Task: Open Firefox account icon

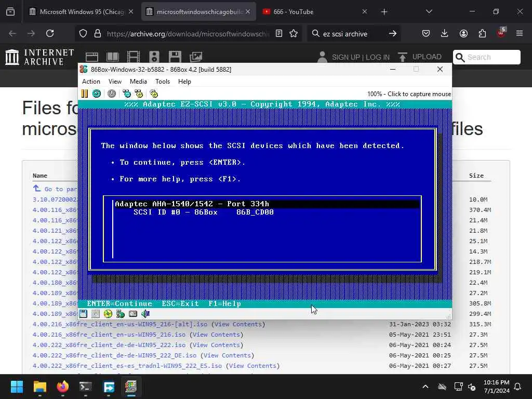Action: 463,33
